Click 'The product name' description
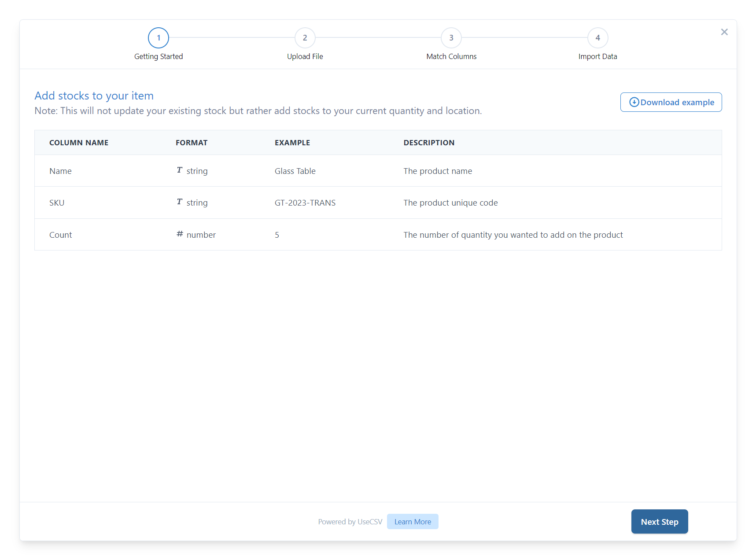Image resolution: width=756 pixels, height=560 pixels. 438,171
